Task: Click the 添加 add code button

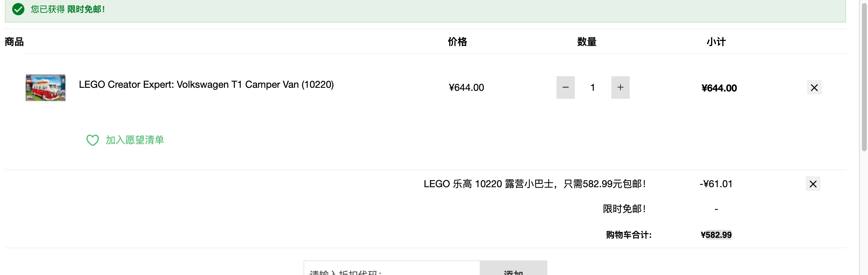Action: (x=514, y=268)
